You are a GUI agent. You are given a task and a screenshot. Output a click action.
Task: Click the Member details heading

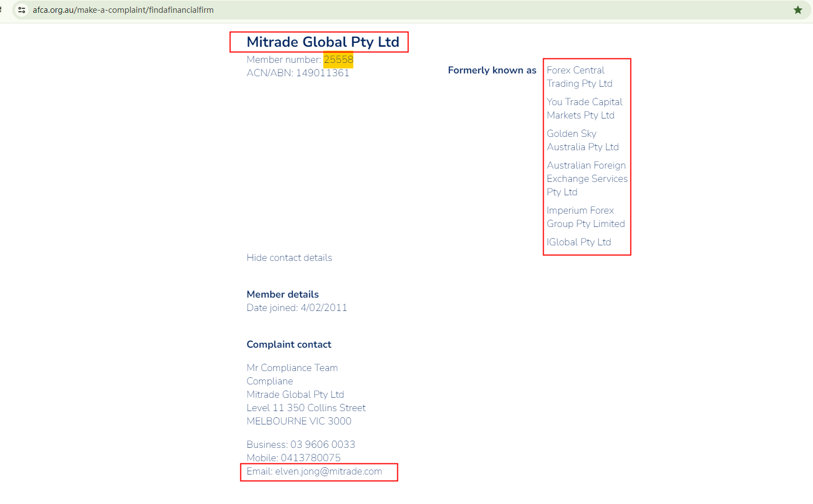click(283, 294)
